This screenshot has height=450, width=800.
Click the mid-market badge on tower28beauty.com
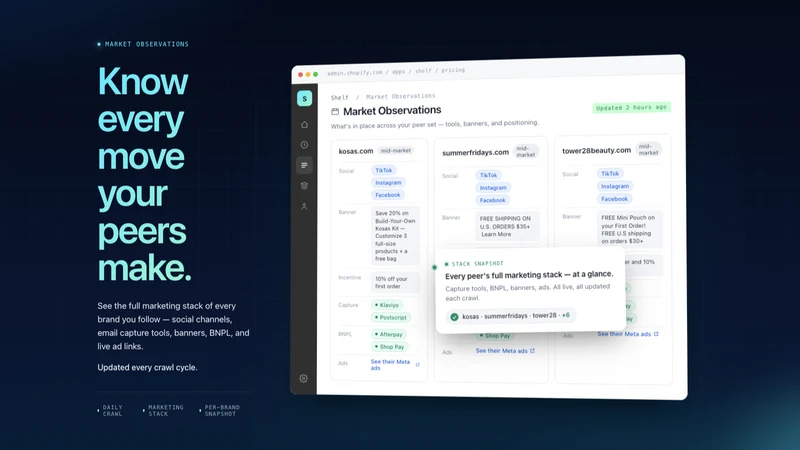[x=648, y=149]
